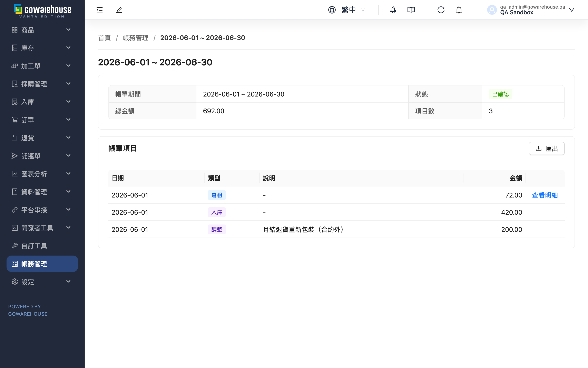The image size is (588, 368).
Task: Click the 月結退貨重新包裝（合約外） description
Action: pos(303,230)
